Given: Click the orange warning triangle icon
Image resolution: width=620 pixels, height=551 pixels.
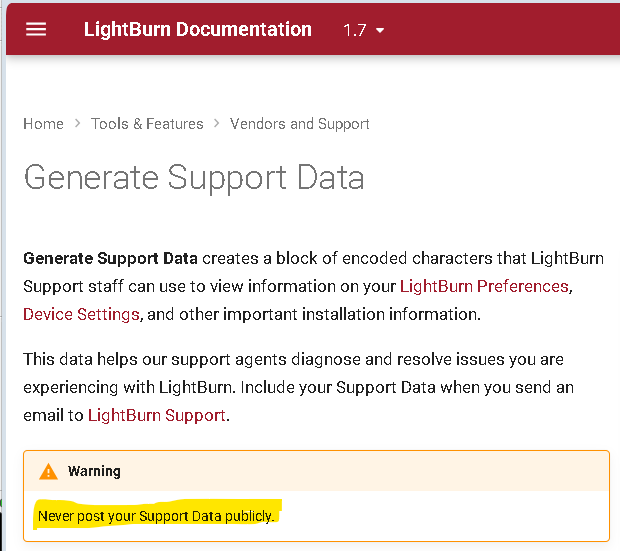Looking at the screenshot, I should [x=48, y=471].
